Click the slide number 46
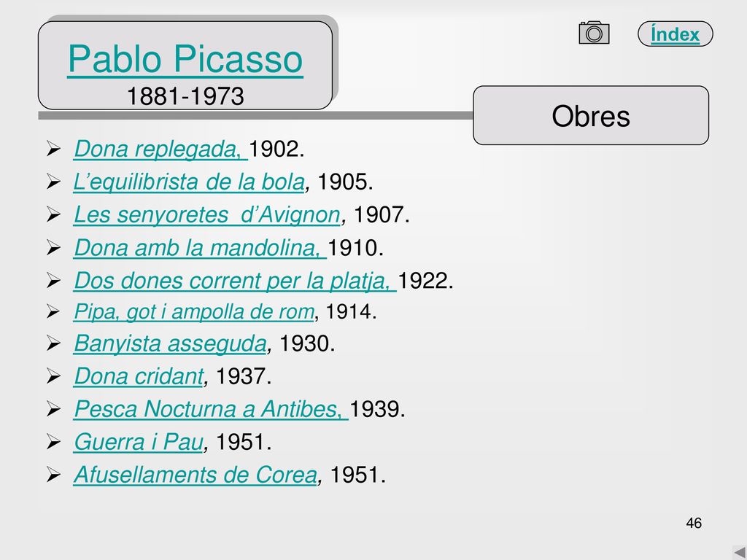 pos(694,523)
